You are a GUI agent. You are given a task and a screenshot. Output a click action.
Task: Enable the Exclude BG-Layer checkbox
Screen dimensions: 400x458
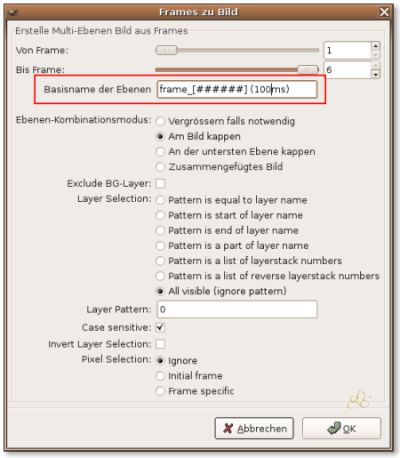coord(160,183)
